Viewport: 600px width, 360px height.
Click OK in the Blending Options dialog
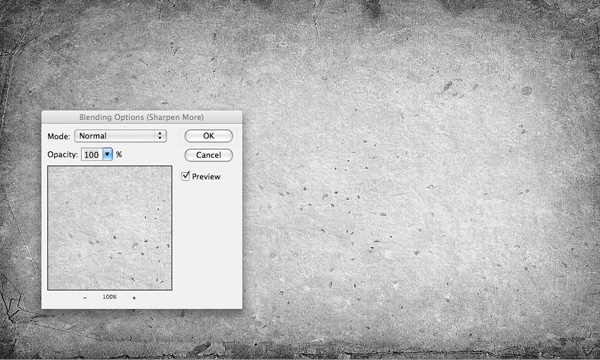209,136
